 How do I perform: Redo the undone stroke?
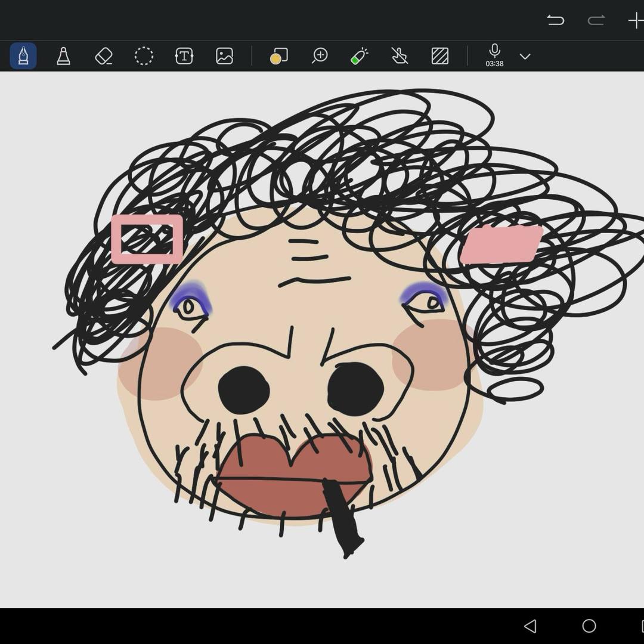tap(596, 20)
